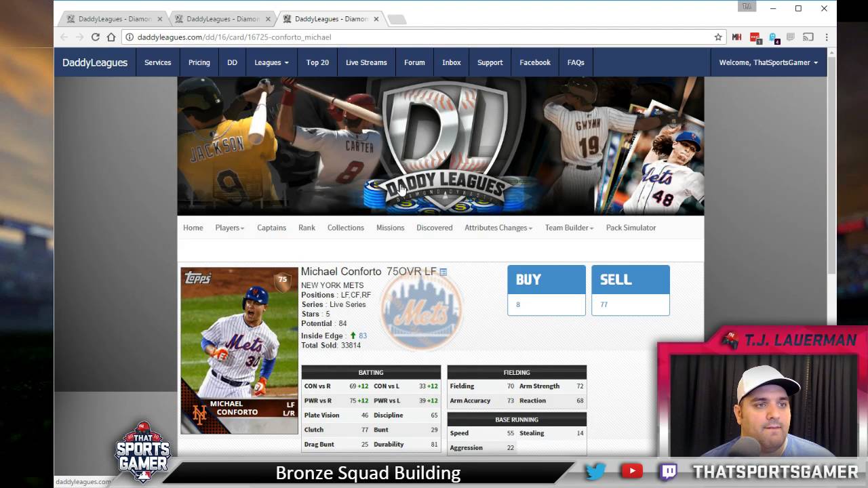Open the Missions page
The height and width of the screenshot is (488, 868).
click(x=391, y=228)
